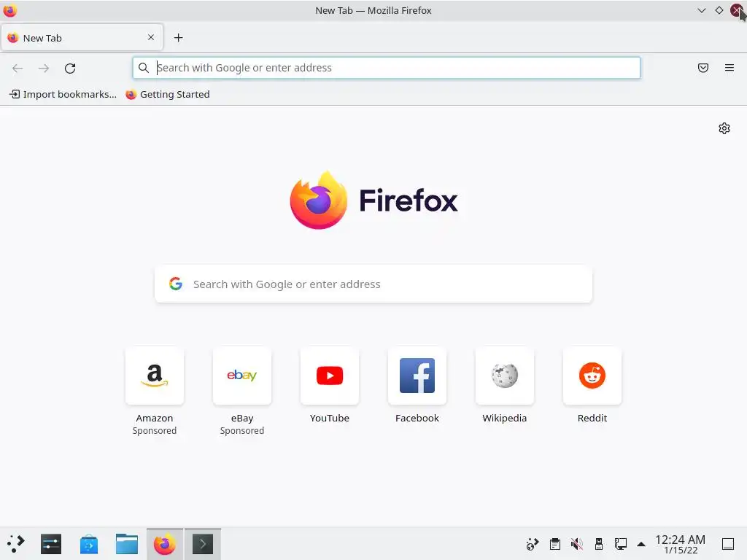Screen dimensions: 747x560
Task: Open a new tab with plus button
Action: [178, 38]
